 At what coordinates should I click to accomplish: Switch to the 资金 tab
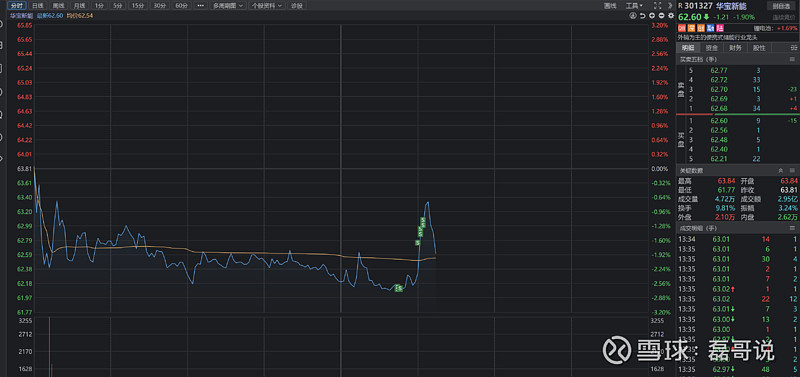tap(712, 48)
